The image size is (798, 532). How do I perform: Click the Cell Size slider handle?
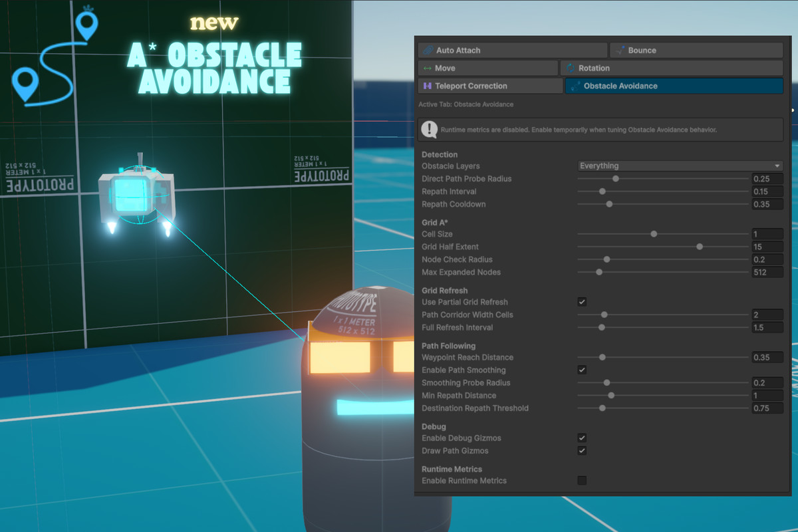[x=654, y=234]
